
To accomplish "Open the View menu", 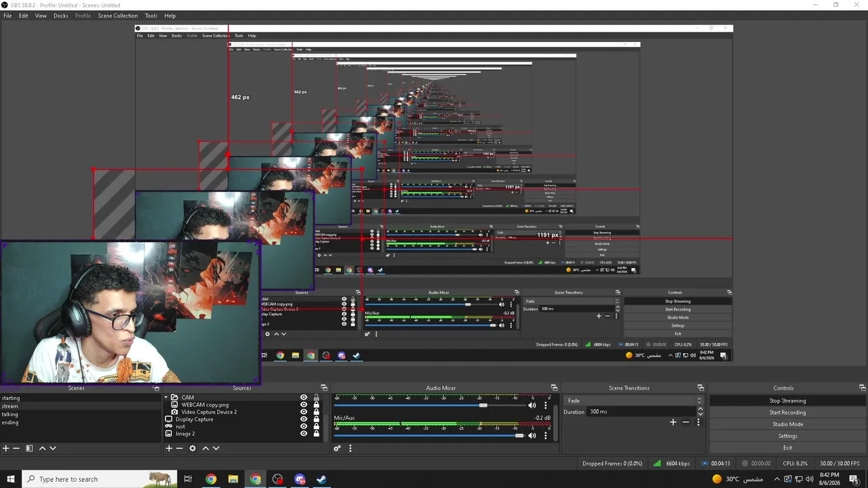I will pyautogui.click(x=41, y=16).
